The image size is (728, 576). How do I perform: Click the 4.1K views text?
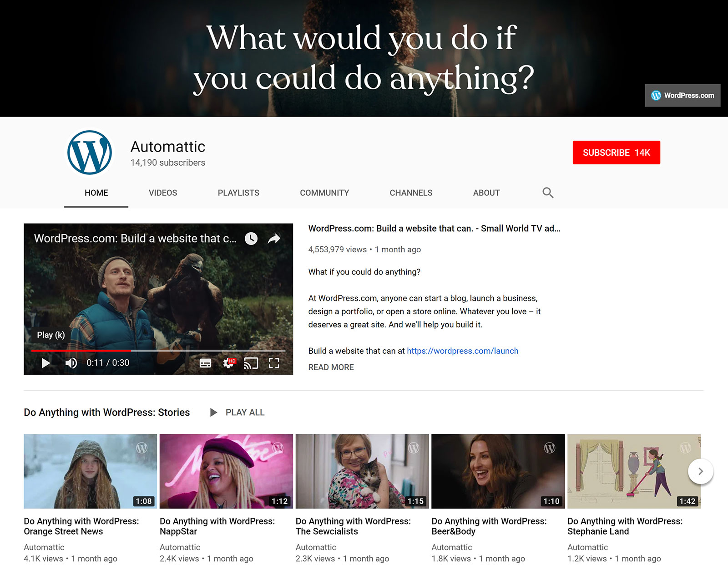point(44,559)
